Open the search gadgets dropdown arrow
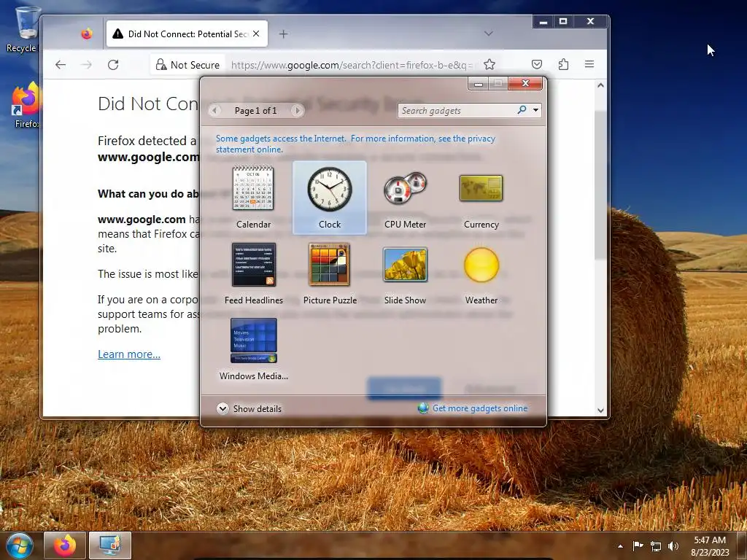This screenshot has height=560, width=747. tap(535, 110)
